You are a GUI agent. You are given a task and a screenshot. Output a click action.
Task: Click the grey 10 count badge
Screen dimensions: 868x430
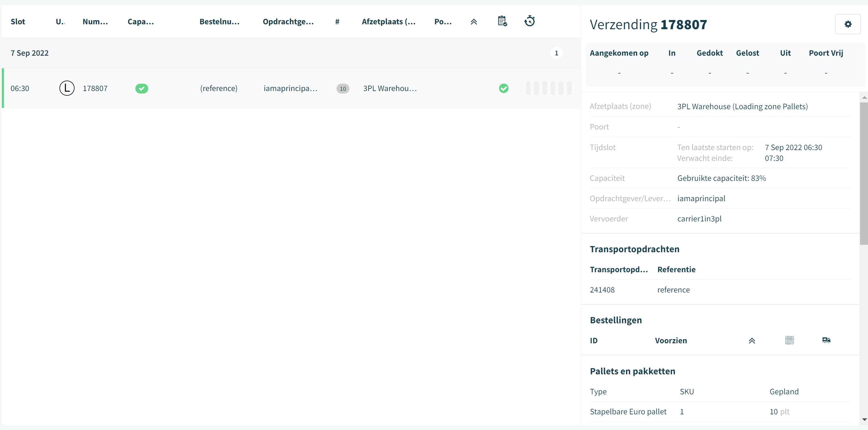[343, 89]
